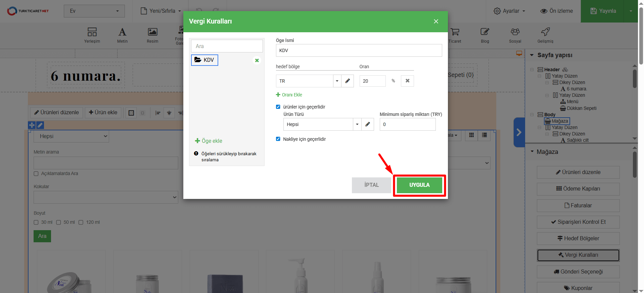This screenshot has width=644, height=293.
Task: Close the Vergi Kuralları dialog
Action: (x=436, y=22)
